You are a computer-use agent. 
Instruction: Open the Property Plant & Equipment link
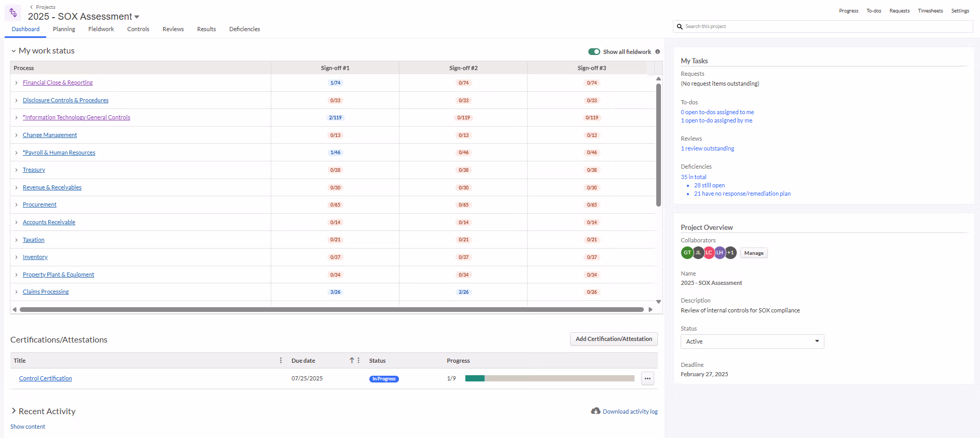click(59, 275)
